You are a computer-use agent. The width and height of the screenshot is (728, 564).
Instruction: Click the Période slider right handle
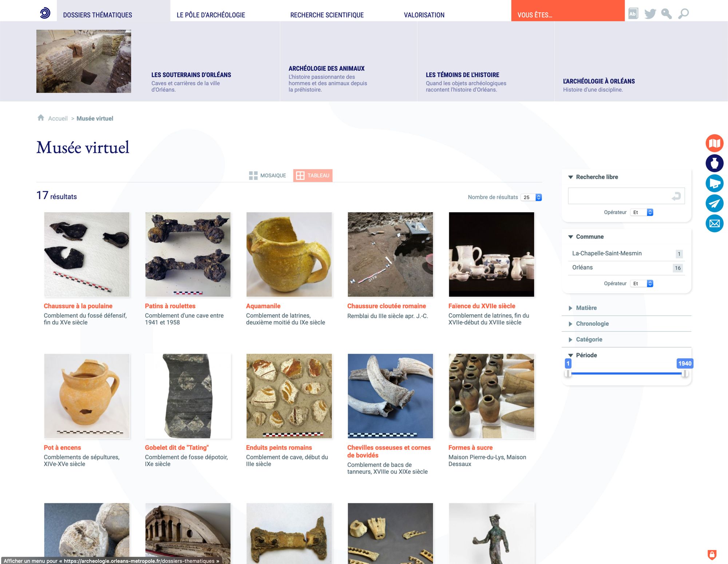(x=684, y=374)
